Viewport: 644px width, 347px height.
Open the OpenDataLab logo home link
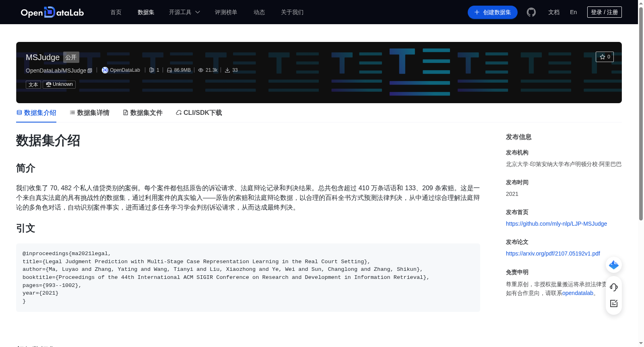tap(52, 12)
